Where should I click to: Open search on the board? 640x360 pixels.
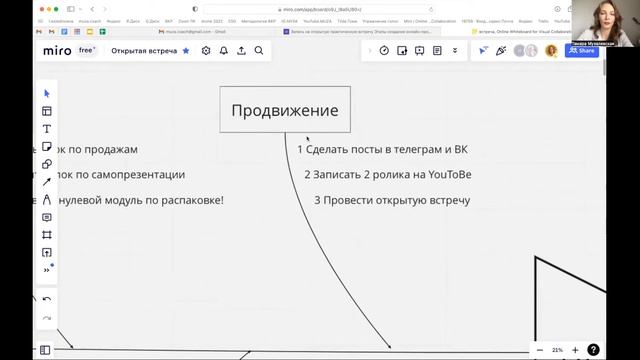pyautogui.click(x=259, y=51)
